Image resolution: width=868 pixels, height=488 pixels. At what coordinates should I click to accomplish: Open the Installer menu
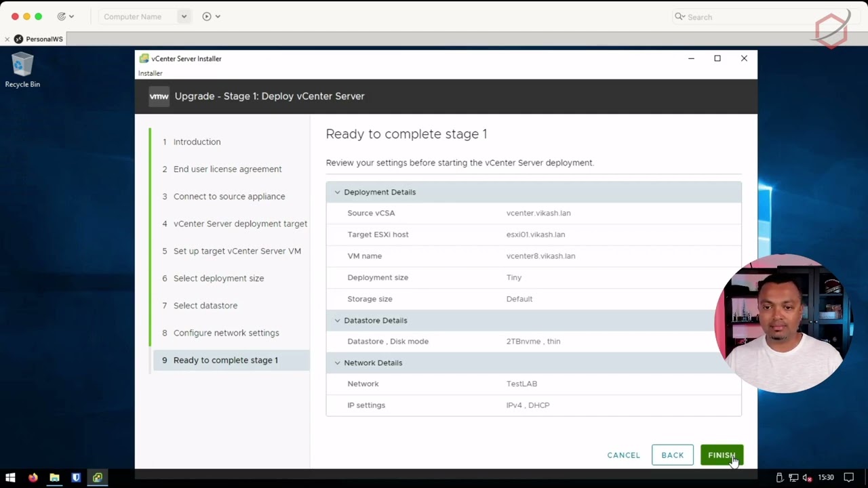(151, 73)
